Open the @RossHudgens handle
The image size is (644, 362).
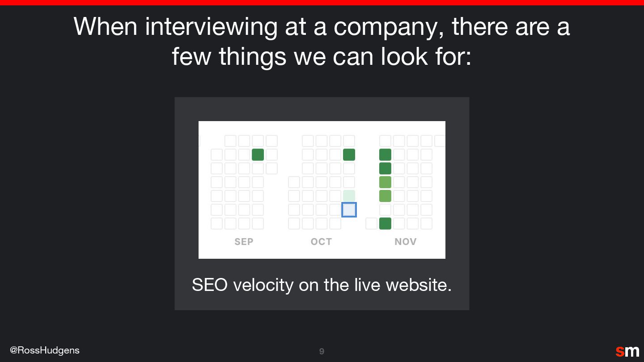[x=45, y=350]
